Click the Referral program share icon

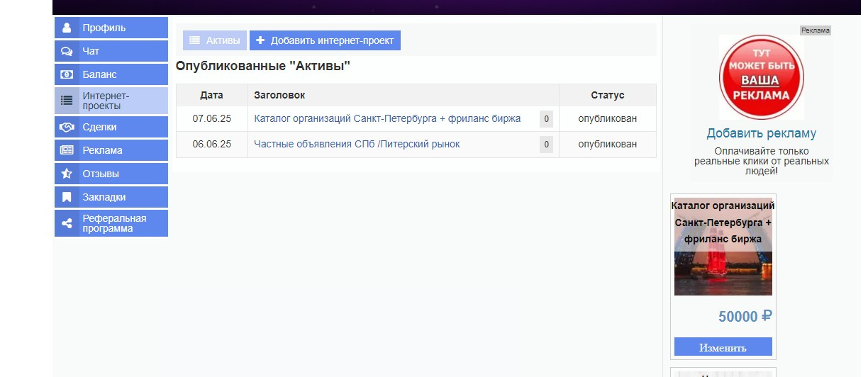click(x=67, y=224)
